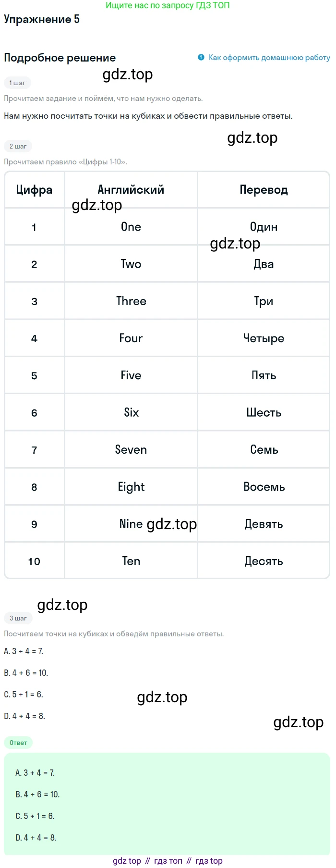Select the "2 шаг" step badge

18,146
